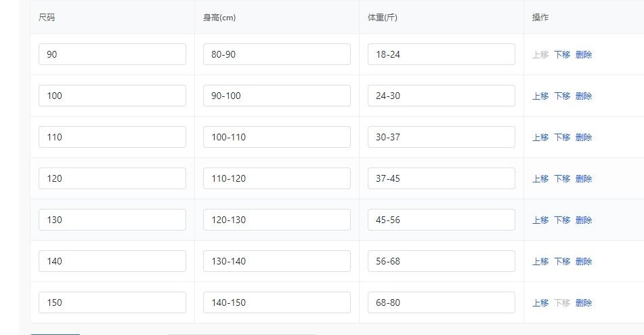Move the size 150 row up (上移)
This screenshot has height=335, width=644.
tap(540, 303)
